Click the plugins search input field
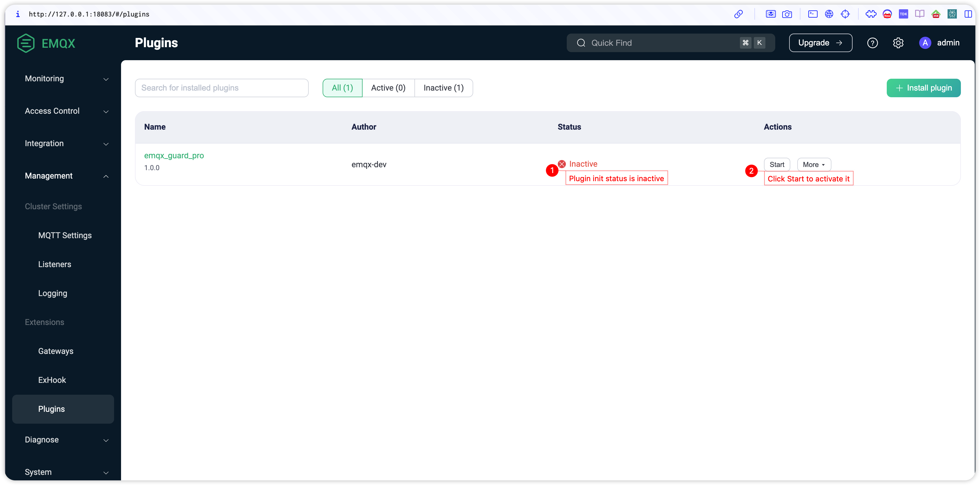Image resolution: width=980 pixels, height=485 pixels. (x=222, y=87)
